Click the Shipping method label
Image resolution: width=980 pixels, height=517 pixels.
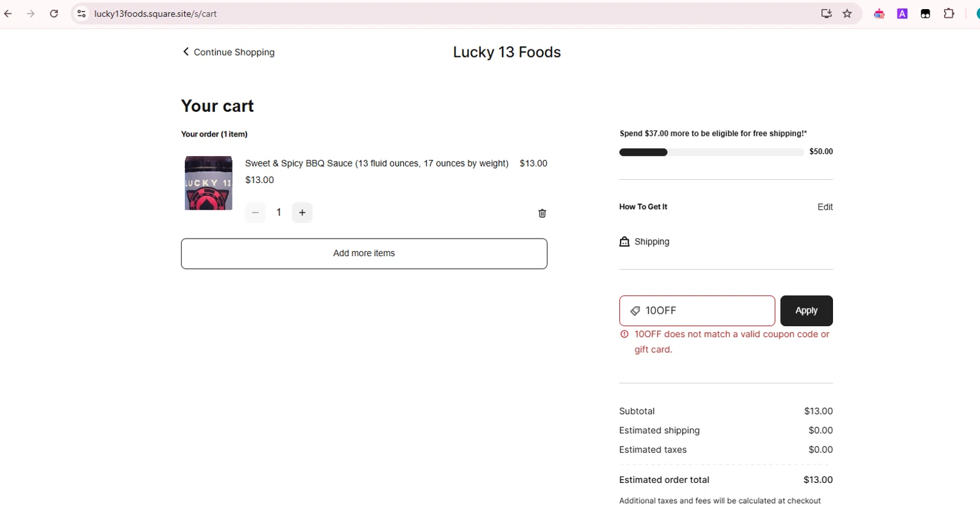(x=652, y=242)
